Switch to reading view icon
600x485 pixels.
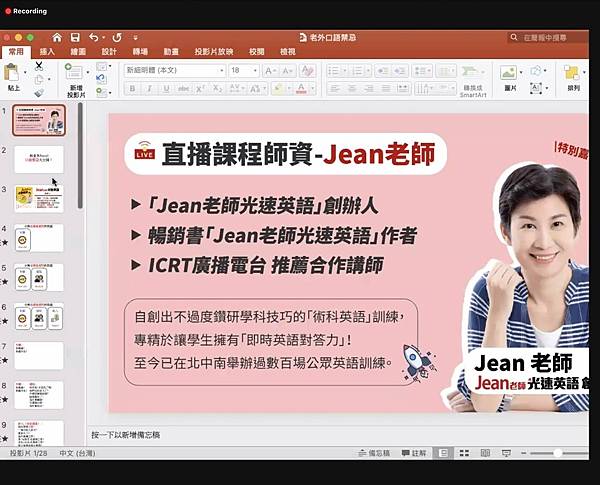[x=485, y=453]
